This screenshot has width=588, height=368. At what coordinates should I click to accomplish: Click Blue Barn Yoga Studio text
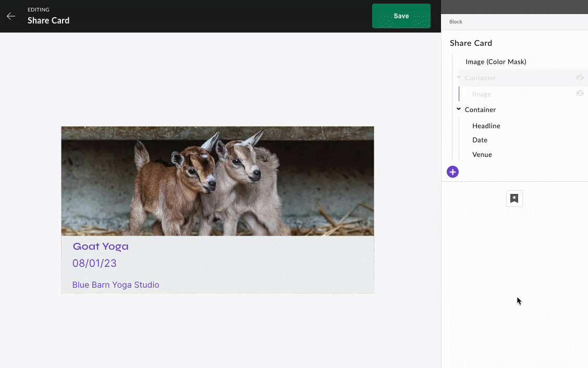pos(116,285)
